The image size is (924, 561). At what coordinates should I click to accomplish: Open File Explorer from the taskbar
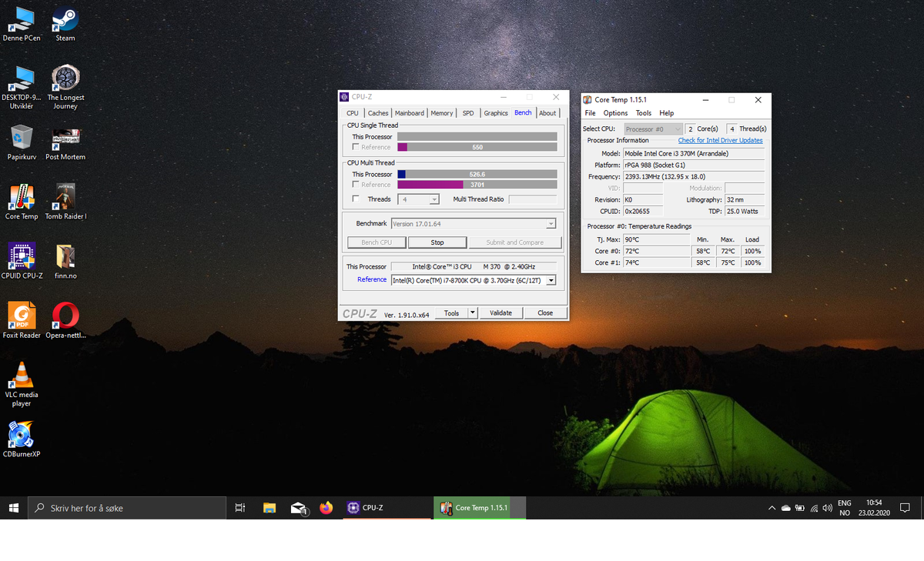click(269, 508)
